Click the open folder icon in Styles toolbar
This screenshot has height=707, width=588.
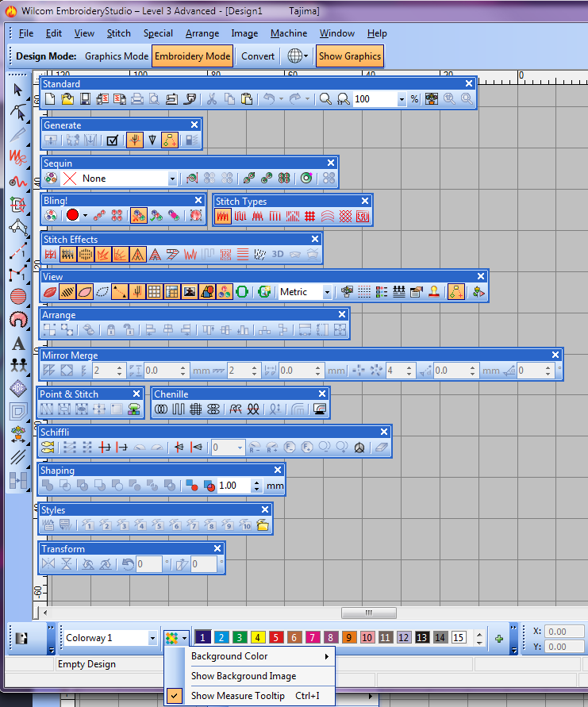tap(263, 524)
